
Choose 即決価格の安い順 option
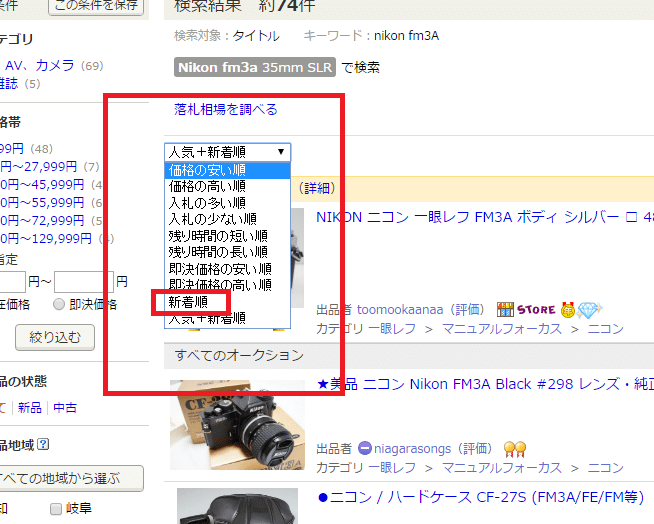(227, 268)
